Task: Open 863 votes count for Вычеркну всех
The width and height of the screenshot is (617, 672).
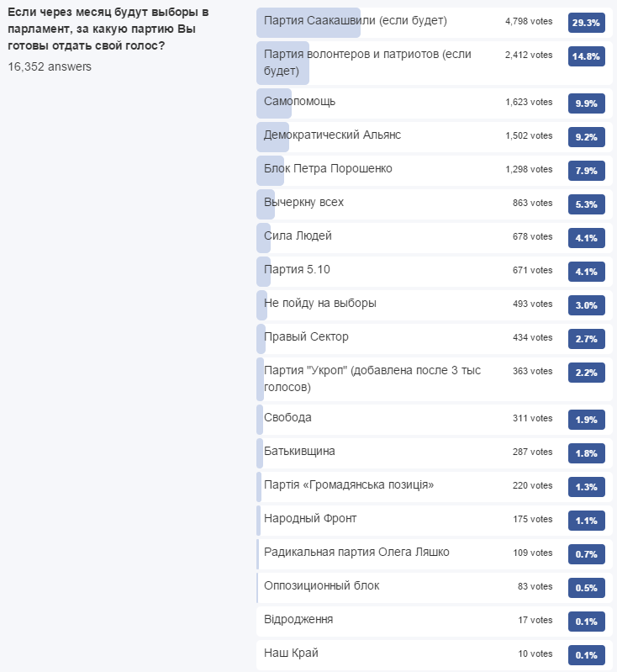Action: (533, 204)
